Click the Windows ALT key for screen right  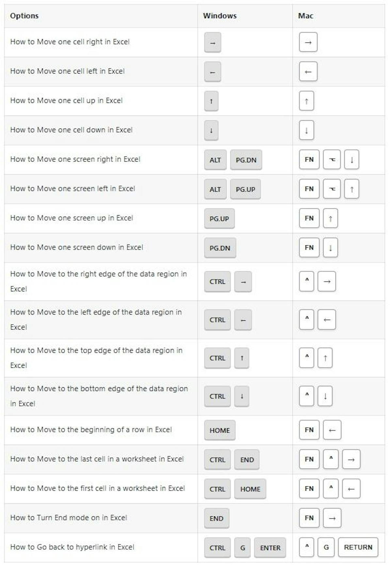(x=215, y=160)
